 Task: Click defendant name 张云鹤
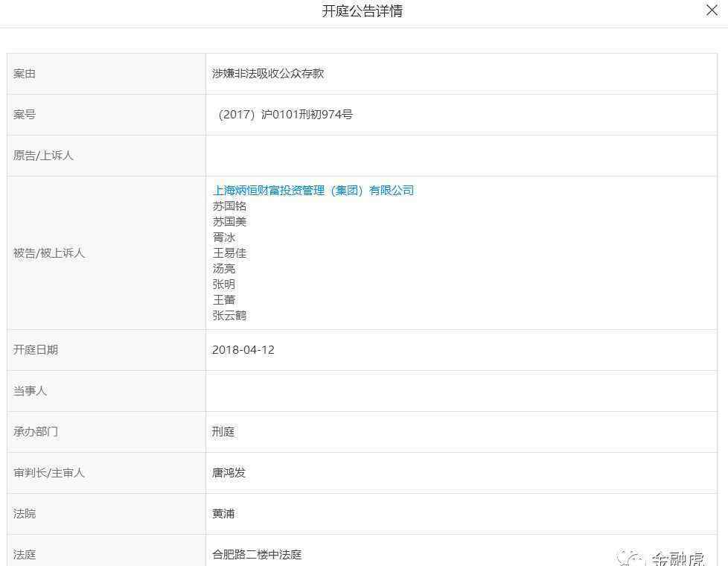pos(229,316)
